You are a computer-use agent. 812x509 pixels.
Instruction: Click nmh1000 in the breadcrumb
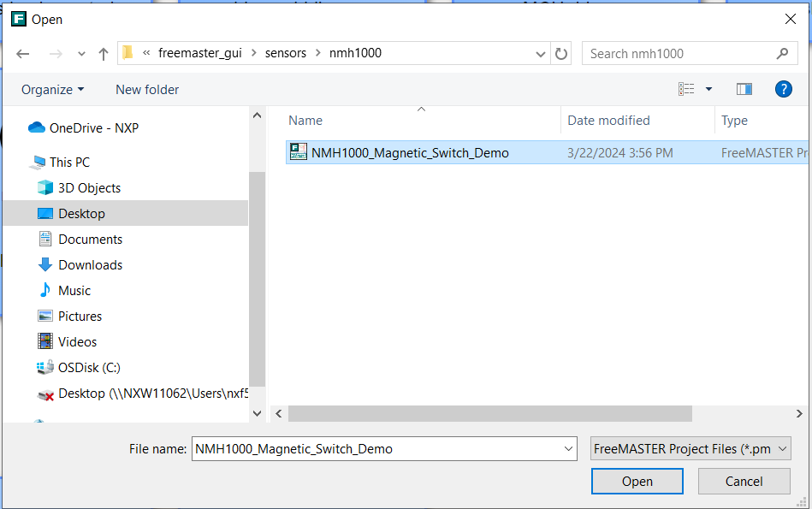coord(355,53)
